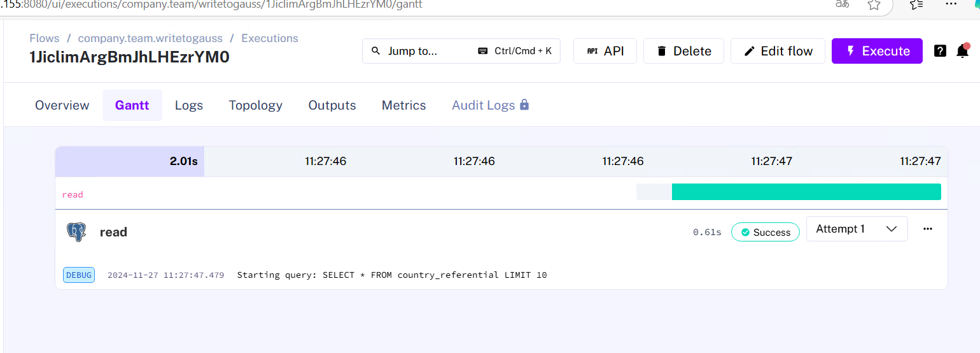Screen dimensions: 980x353
Task: Expand the Attempt 1 dropdown
Action: tap(857, 229)
